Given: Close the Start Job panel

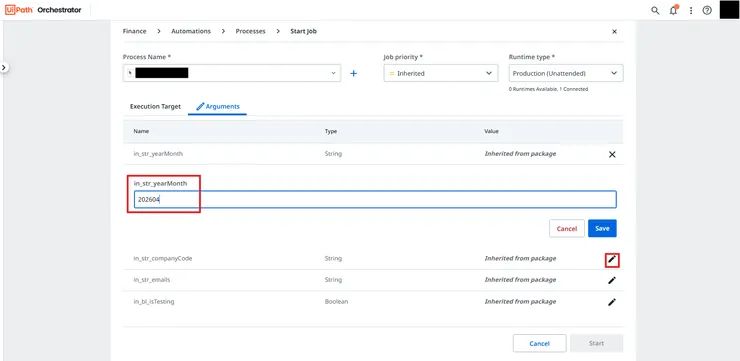Looking at the screenshot, I should coord(614,32).
